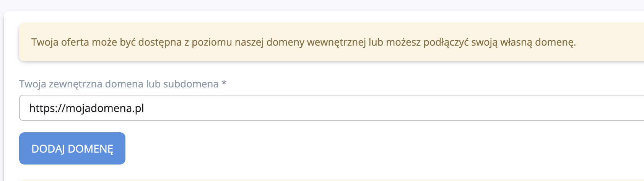Image resolution: width=644 pixels, height=181 pixels.
Task: Focus the external domain input field
Action: click(329, 108)
